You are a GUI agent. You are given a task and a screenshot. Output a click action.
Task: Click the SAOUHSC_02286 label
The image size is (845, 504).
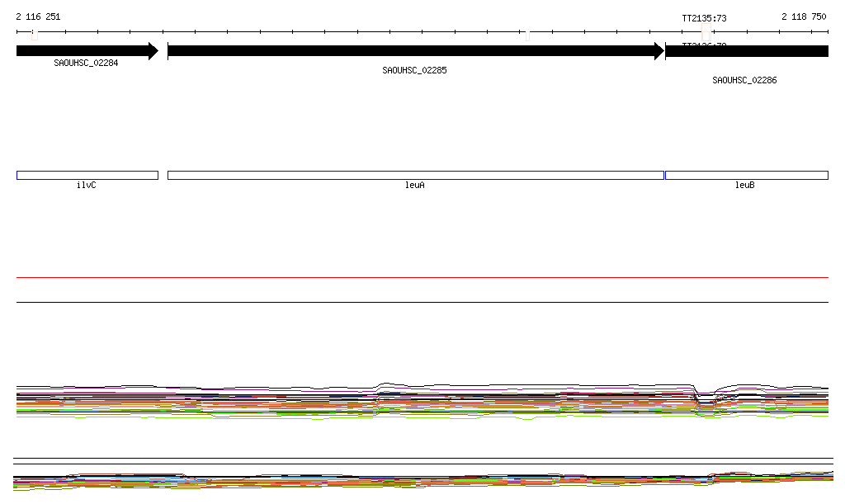[x=745, y=80]
